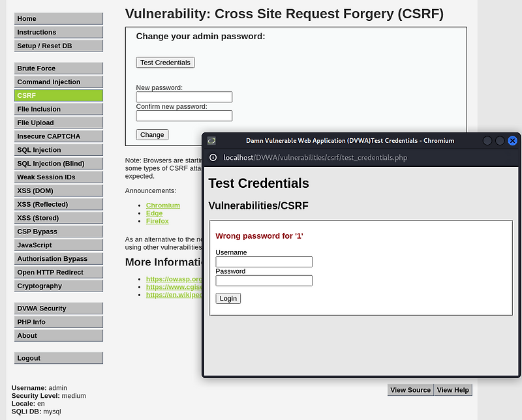Open DVWA Security settings
This screenshot has width=522, height=420.
click(58, 308)
